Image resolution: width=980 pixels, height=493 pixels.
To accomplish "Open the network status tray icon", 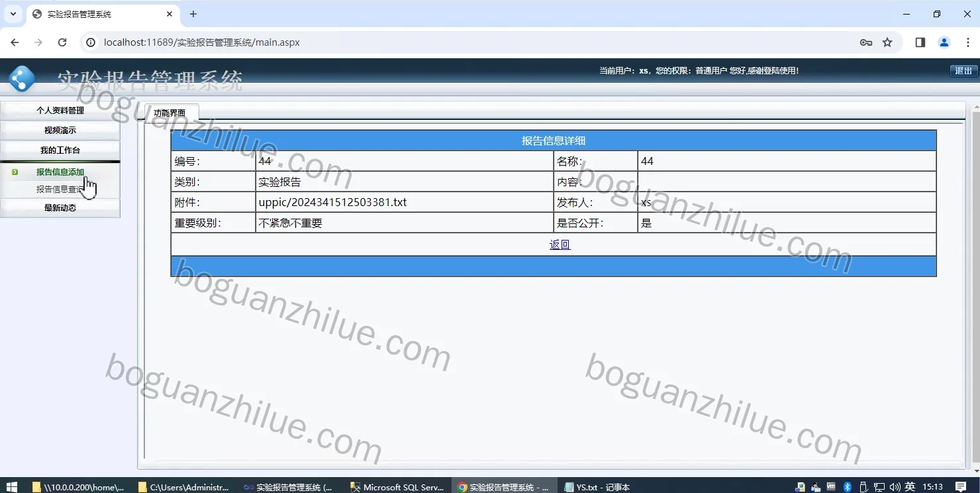I will [x=879, y=487].
